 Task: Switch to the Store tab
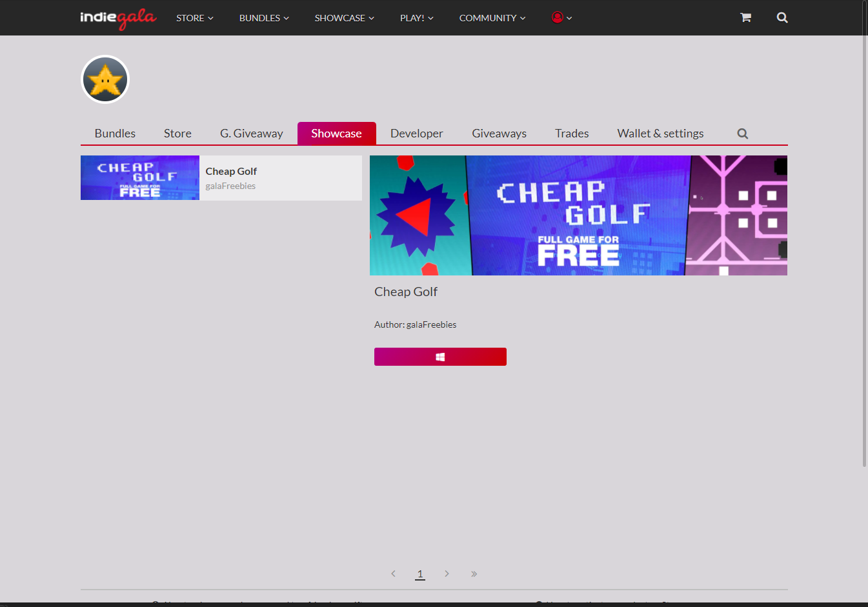[x=177, y=134]
